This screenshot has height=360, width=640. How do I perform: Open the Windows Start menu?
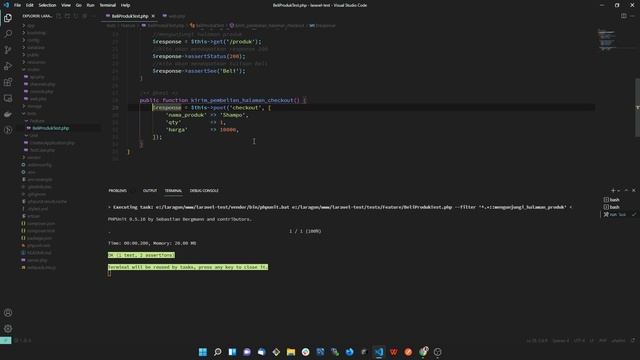click(203, 352)
